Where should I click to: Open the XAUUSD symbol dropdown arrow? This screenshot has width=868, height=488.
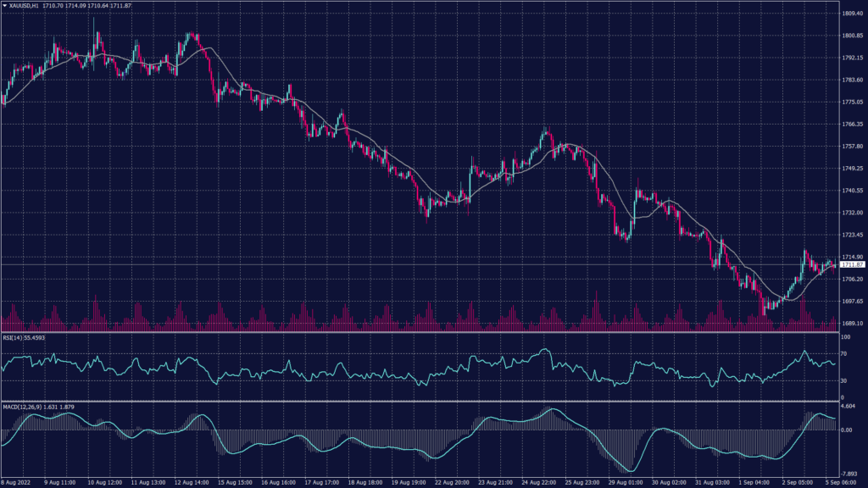coord(7,4)
